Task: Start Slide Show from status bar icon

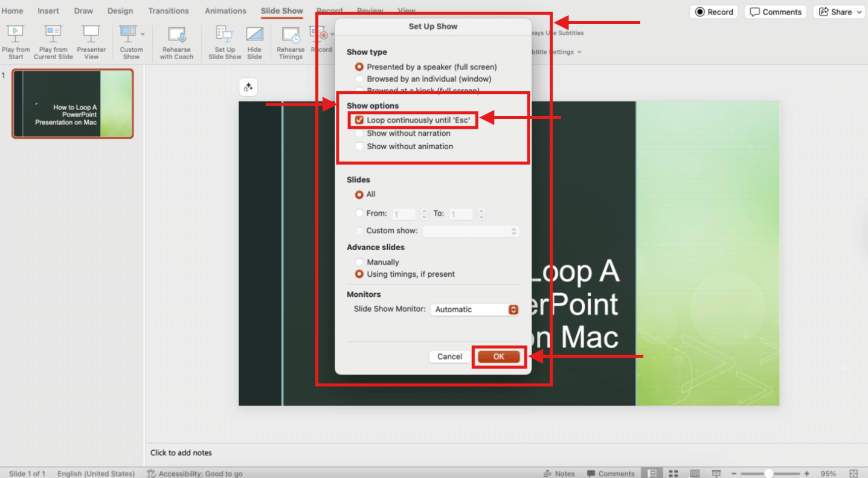Action: 716,474
